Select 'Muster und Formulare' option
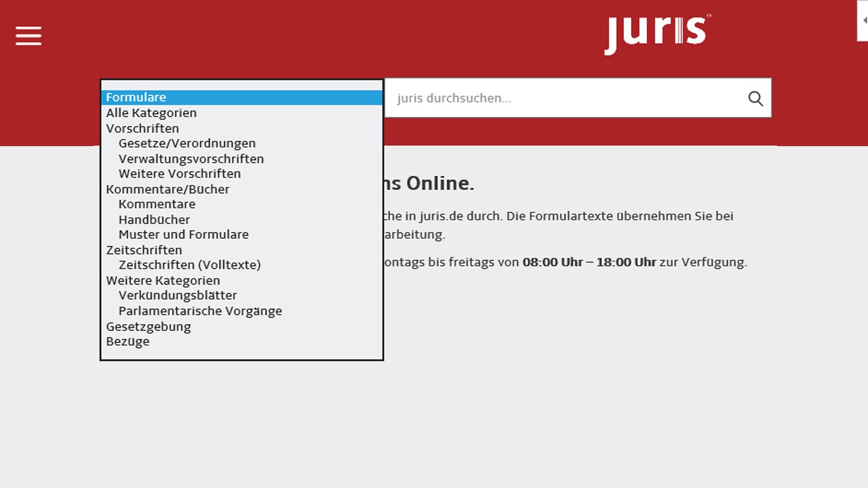Screen dimensions: 868x488 click(242, 234)
